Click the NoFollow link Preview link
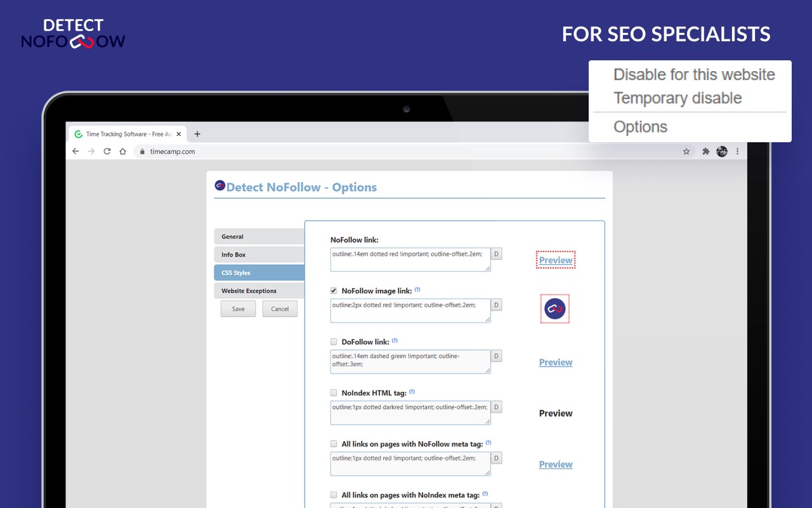The width and height of the screenshot is (812, 508). [x=556, y=260]
